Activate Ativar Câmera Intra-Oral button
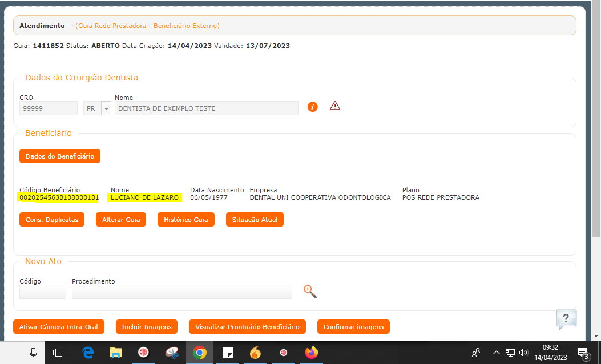The image size is (601, 364). click(59, 327)
